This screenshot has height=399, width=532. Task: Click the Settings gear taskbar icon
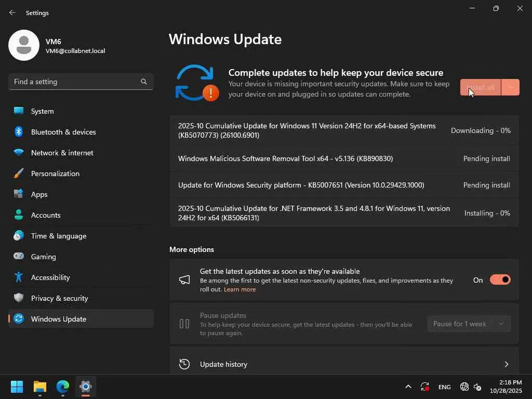point(86,387)
